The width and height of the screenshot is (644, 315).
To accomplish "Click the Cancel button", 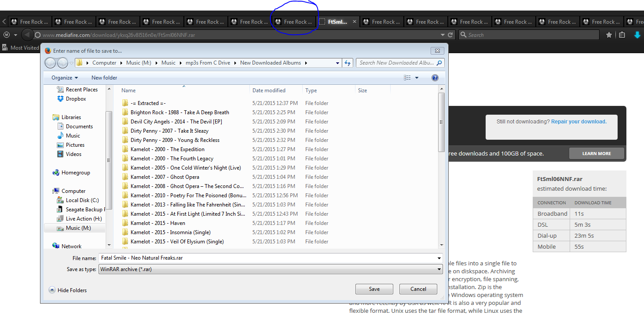I will click(418, 289).
